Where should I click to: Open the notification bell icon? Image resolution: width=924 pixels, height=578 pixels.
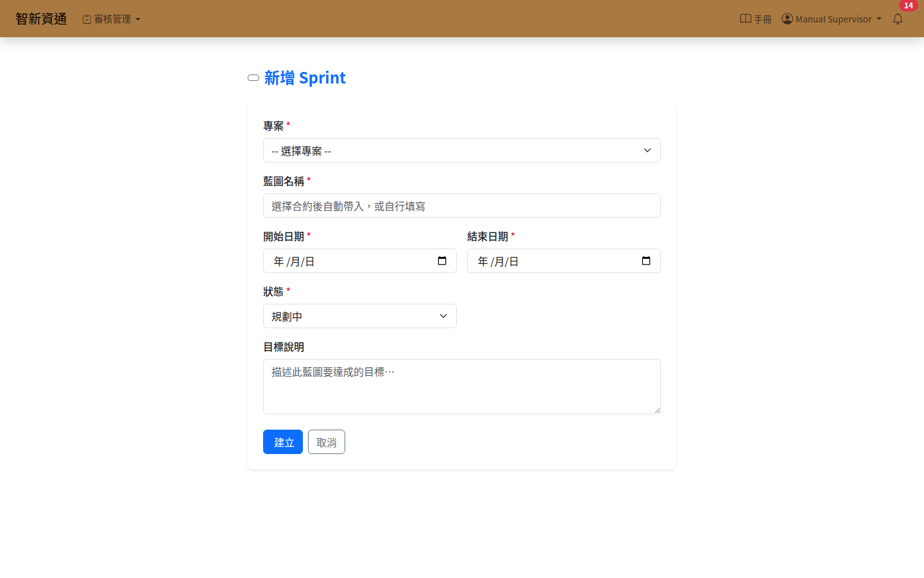898,19
